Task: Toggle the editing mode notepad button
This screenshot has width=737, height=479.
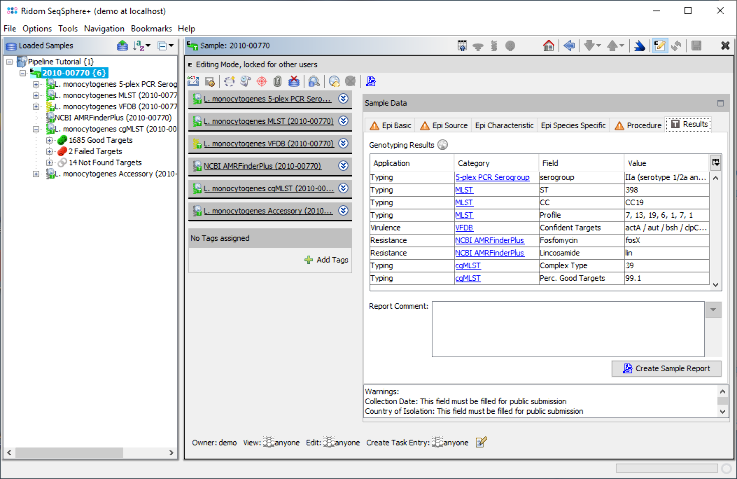Action: coord(659,46)
